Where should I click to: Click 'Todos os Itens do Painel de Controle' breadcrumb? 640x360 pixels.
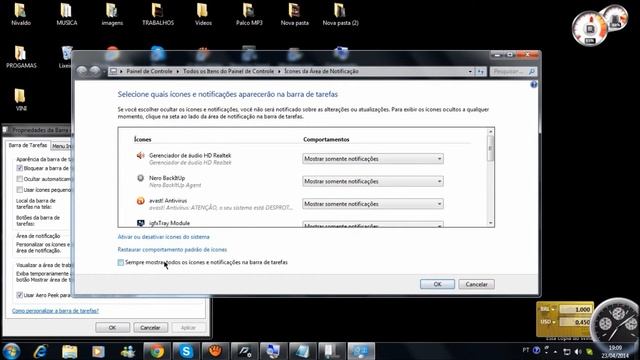pos(229,71)
